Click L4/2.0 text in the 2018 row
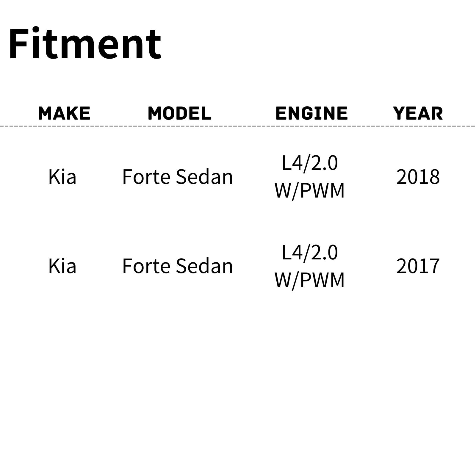The height and width of the screenshot is (476, 476). [x=310, y=163]
